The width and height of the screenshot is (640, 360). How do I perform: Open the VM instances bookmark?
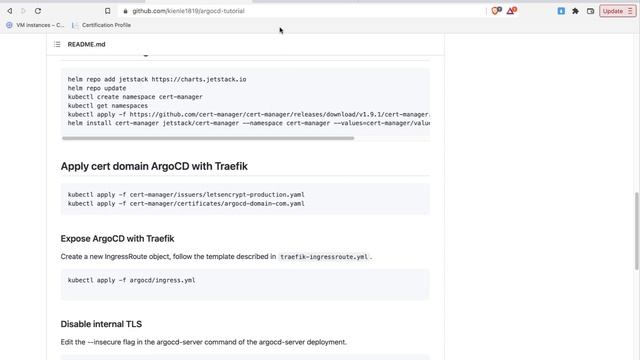[x=35, y=25]
